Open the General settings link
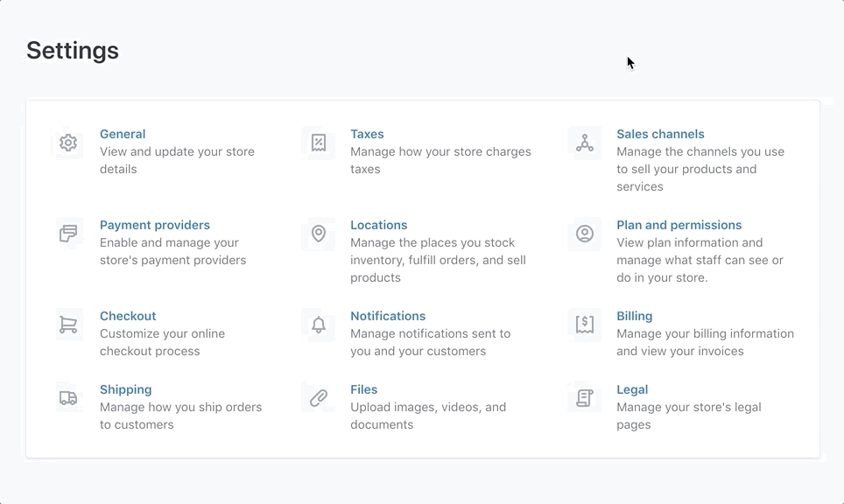The image size is (844, 504). tap(123, 134)
